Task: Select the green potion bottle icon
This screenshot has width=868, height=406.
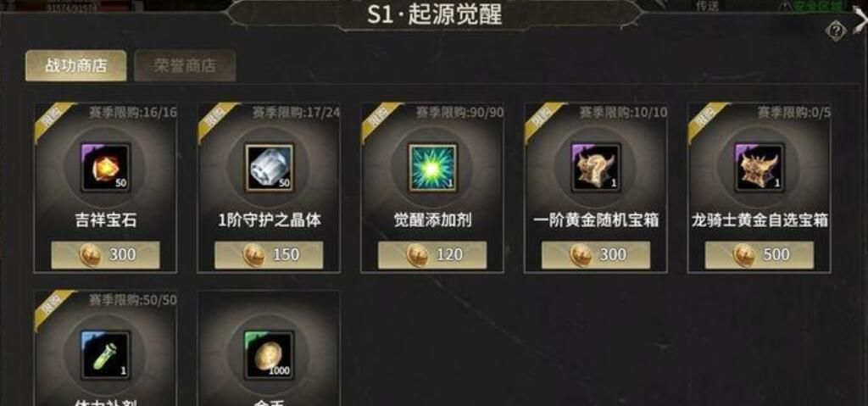Action: point(105,355)
